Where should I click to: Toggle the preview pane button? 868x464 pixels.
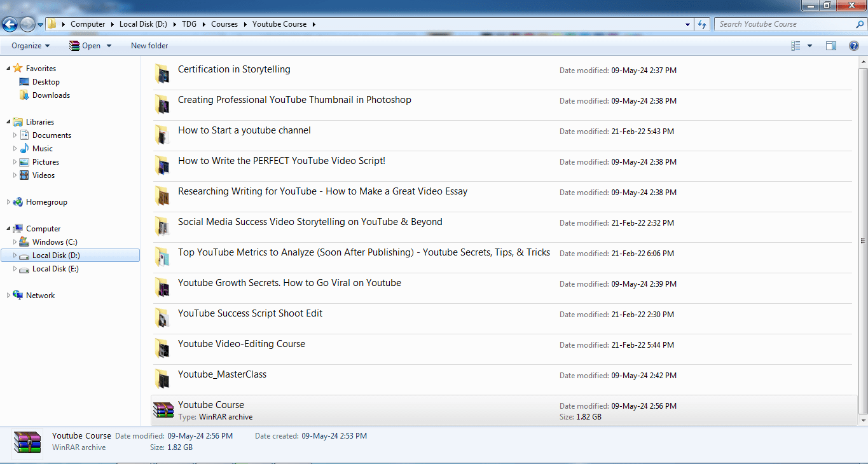click(830, 46)
